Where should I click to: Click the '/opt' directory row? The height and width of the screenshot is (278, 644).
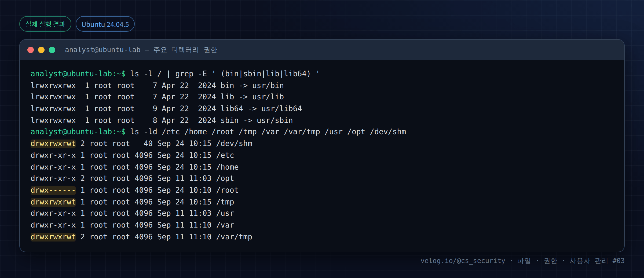click(x=132, y=178)
